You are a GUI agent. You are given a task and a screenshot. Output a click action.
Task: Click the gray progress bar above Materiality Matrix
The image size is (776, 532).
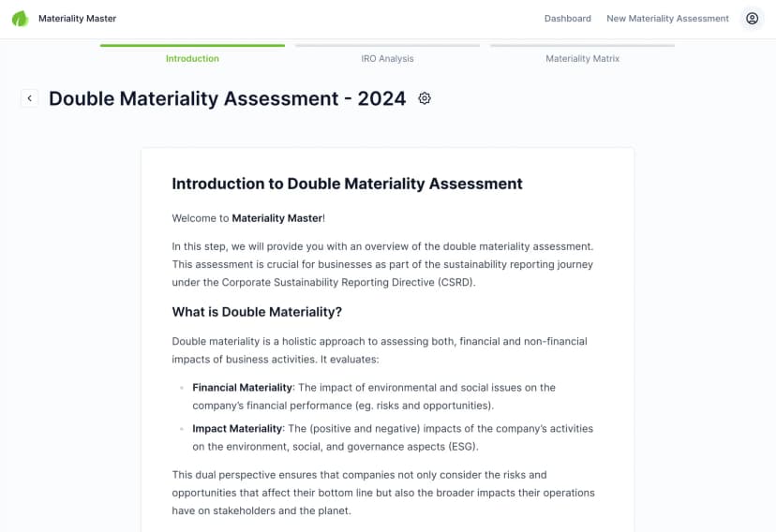(582, 46)
